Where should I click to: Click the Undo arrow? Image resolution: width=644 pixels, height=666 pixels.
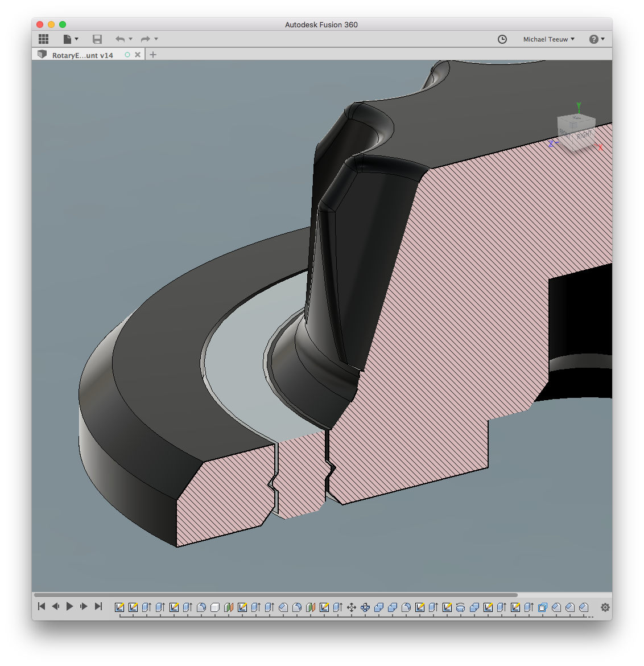point(119,39)
